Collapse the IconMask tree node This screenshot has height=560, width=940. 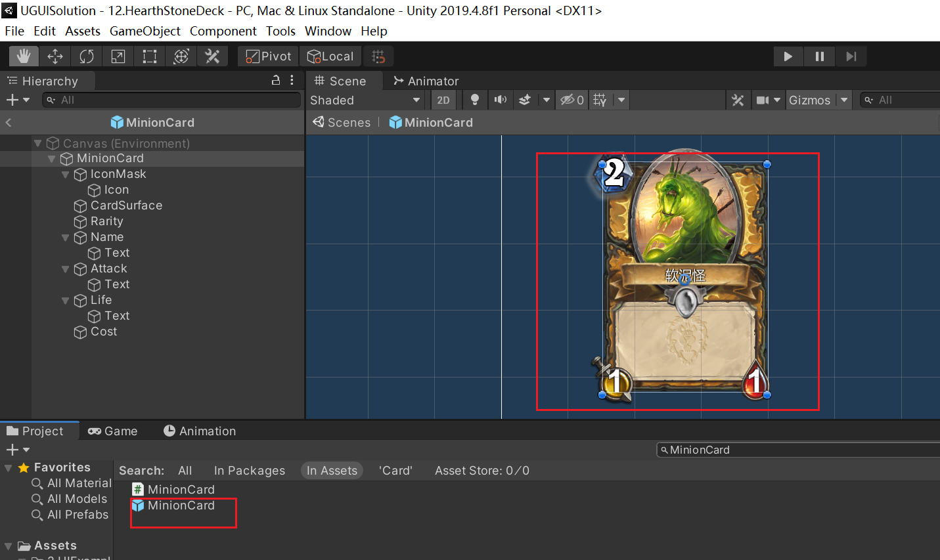[65, 175]
